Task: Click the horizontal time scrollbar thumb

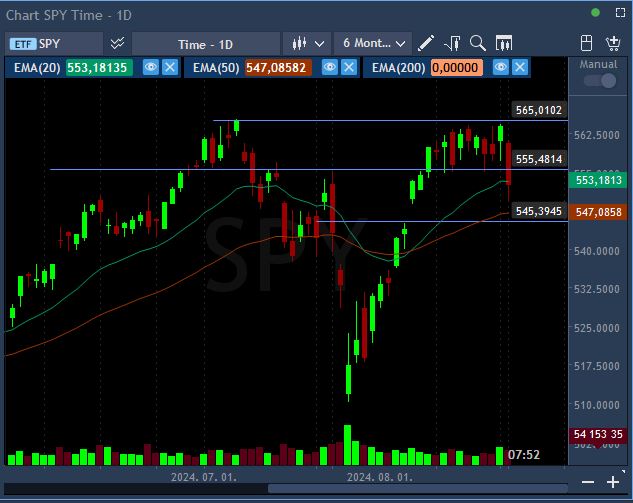Action: click(x=418, y=489)
